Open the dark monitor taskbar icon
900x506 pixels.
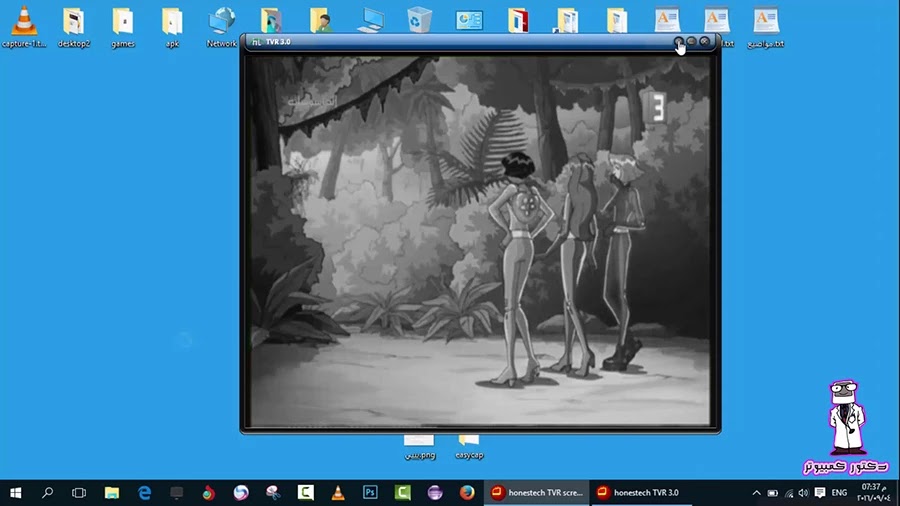coord(177,493)
